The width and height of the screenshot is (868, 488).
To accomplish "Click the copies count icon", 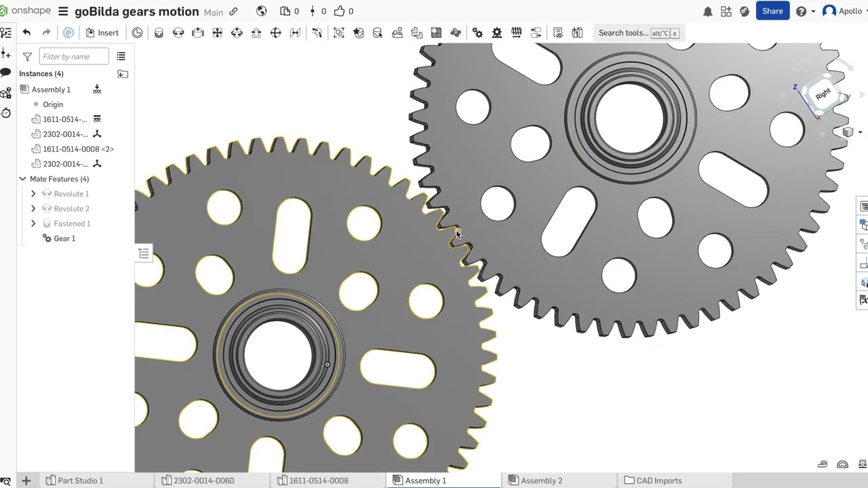I will tap(290, 12).
